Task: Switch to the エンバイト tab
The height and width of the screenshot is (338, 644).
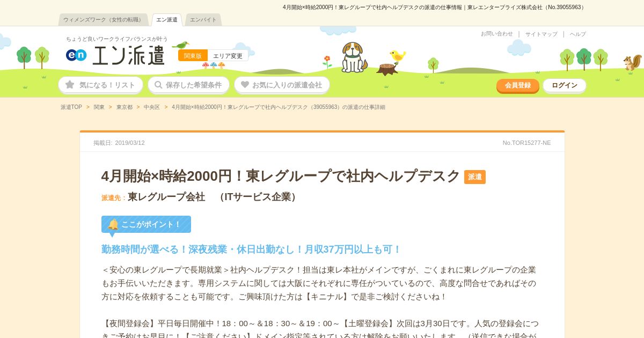Action: (x=203, y=20)
